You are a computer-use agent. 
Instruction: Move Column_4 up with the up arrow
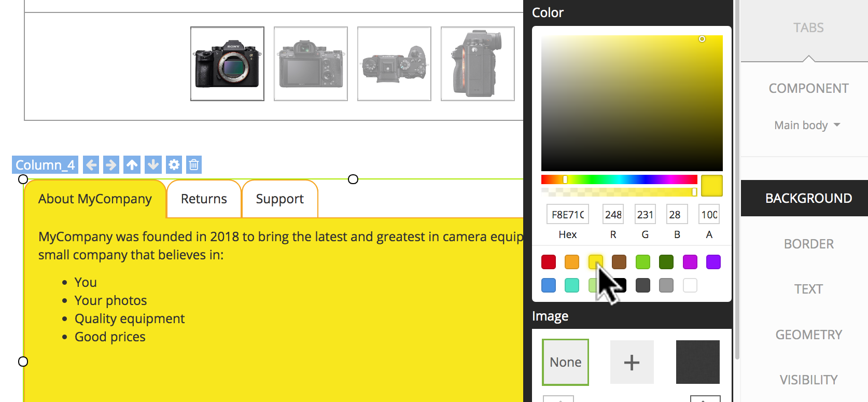[x=132, y=165]
